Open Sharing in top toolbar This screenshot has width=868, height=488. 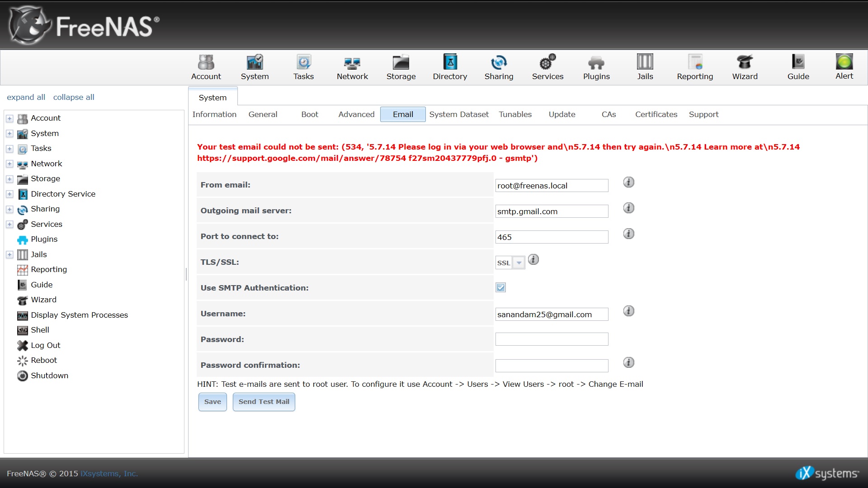click(499, 67)
